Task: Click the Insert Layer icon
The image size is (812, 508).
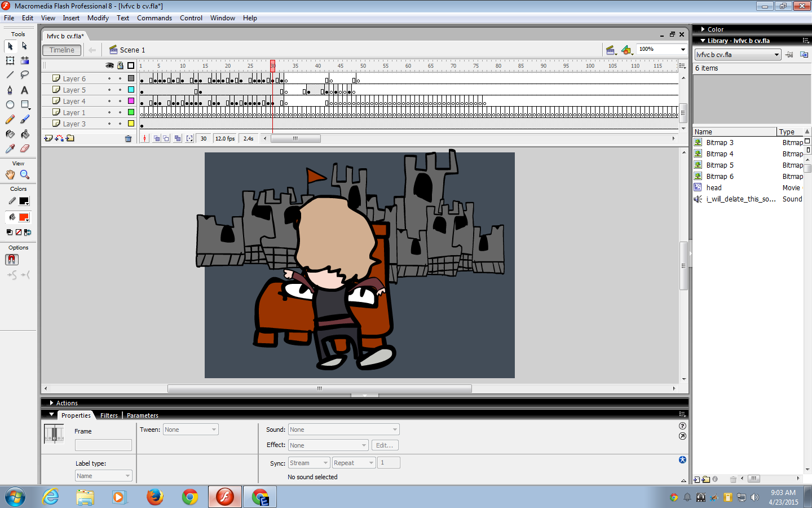Action: pos(48,138)
